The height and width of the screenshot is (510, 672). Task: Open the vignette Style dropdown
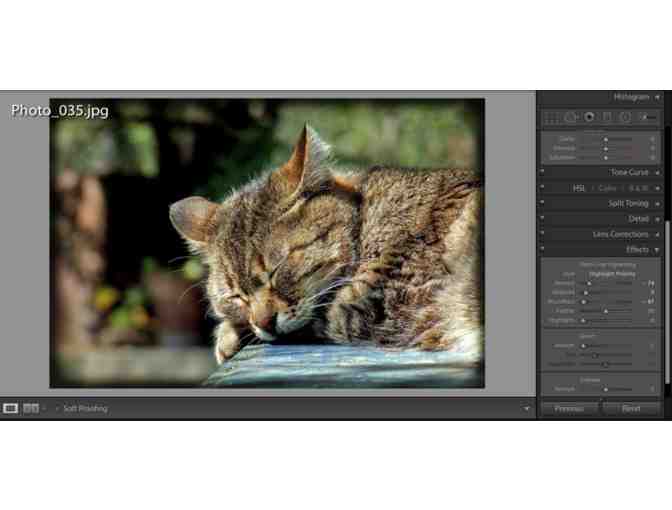tap(609, 273)
